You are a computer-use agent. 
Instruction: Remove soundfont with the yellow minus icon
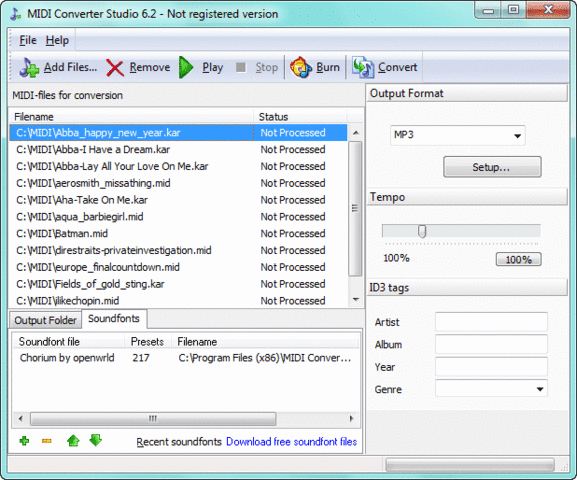click(x=47, y=441)
